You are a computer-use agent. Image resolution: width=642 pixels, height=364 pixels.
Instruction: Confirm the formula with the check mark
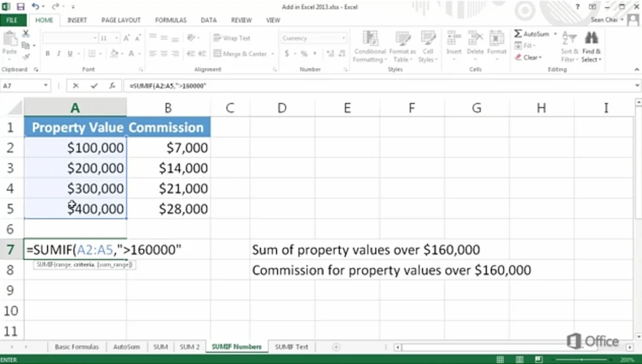94,86
